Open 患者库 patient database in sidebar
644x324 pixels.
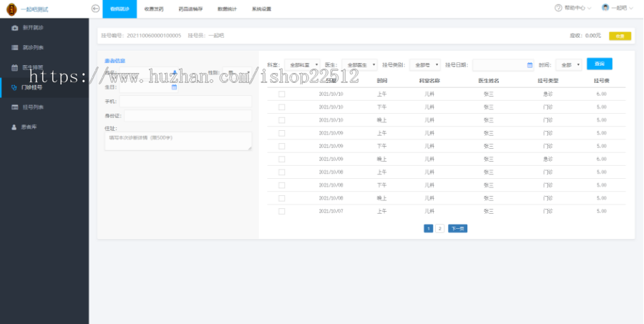29,127
